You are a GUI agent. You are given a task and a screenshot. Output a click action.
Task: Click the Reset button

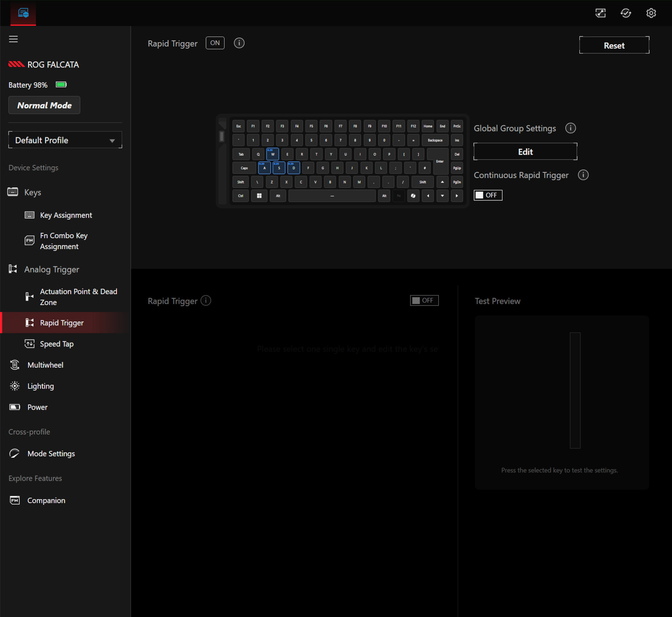(614, 45)
